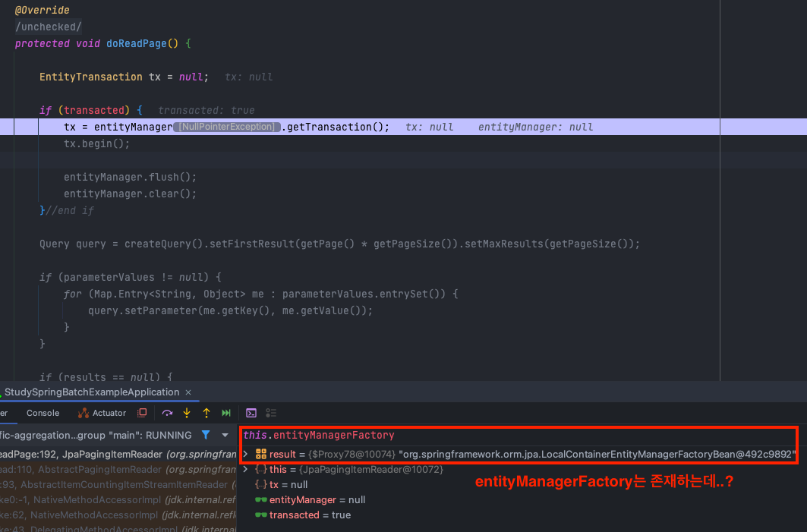This screenshot has height=532, width=807.
Task: Expand the 'this' JpaPagingItemReader variable
Action: click(x=246, y=469)
